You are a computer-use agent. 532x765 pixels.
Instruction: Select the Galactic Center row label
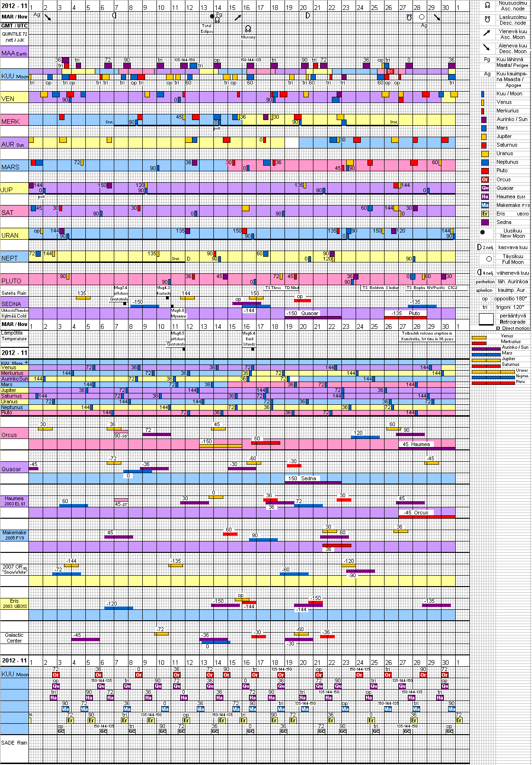14,638
